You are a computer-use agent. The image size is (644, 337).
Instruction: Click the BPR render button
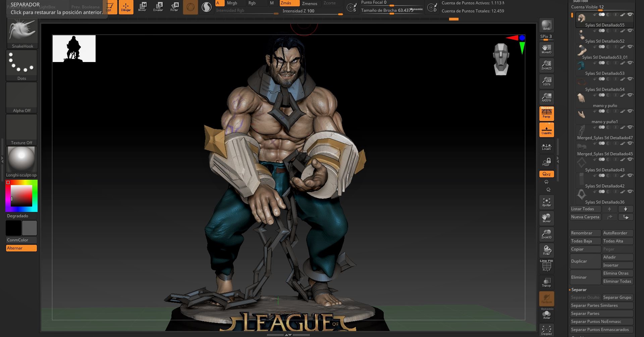click(x=546, y=25)
